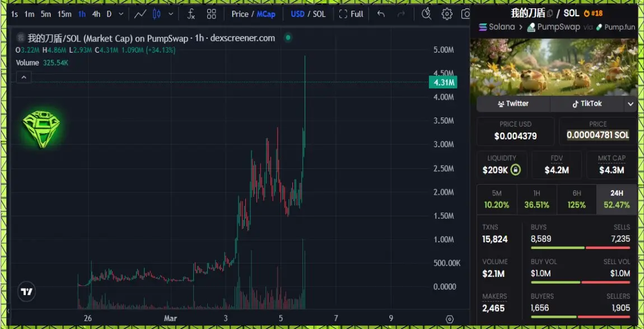Select the 5M stats tab

click(497, 199)
